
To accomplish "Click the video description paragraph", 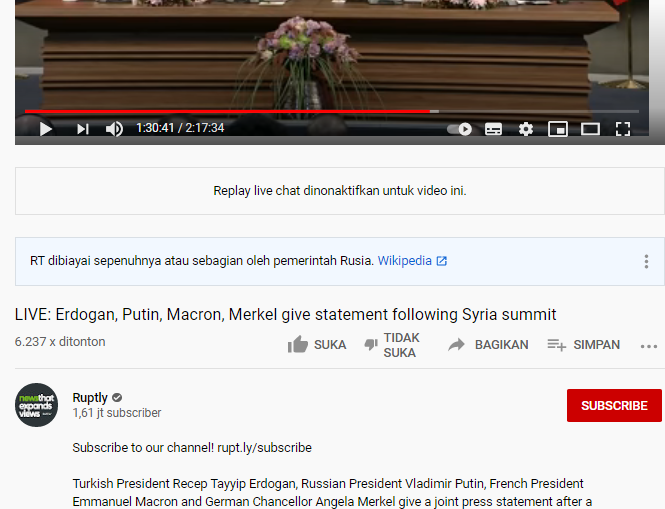I will [332, 492].
